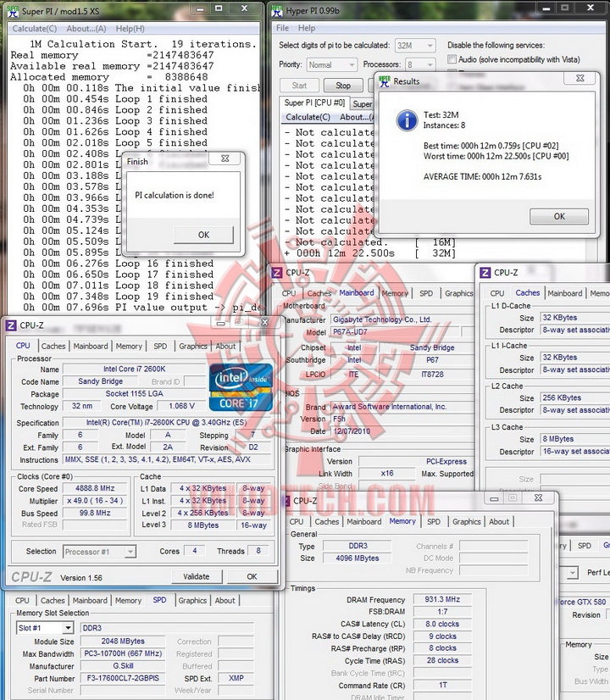
Task: Select Graphics tab in CPU-Z SPD window
Action: click(x=192, y=601)
